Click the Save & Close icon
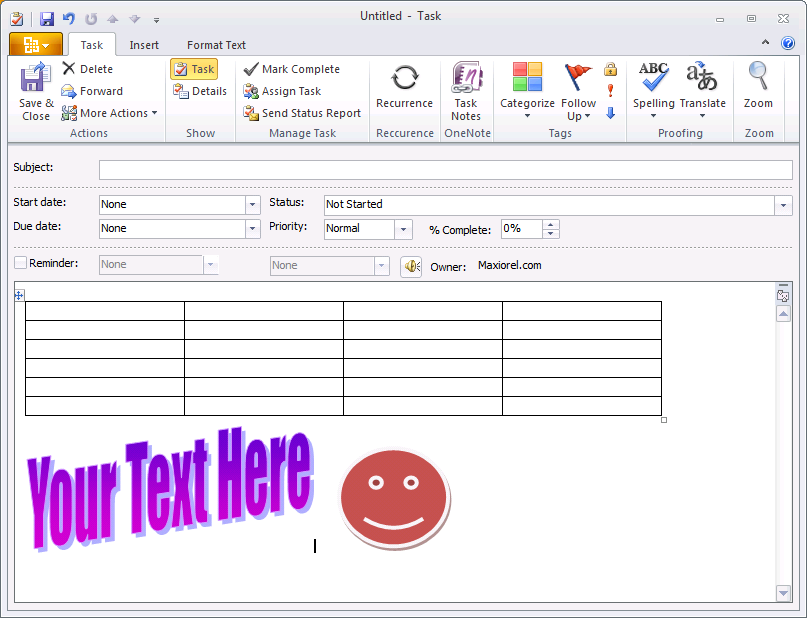The image size is (807, 618). 36,78
